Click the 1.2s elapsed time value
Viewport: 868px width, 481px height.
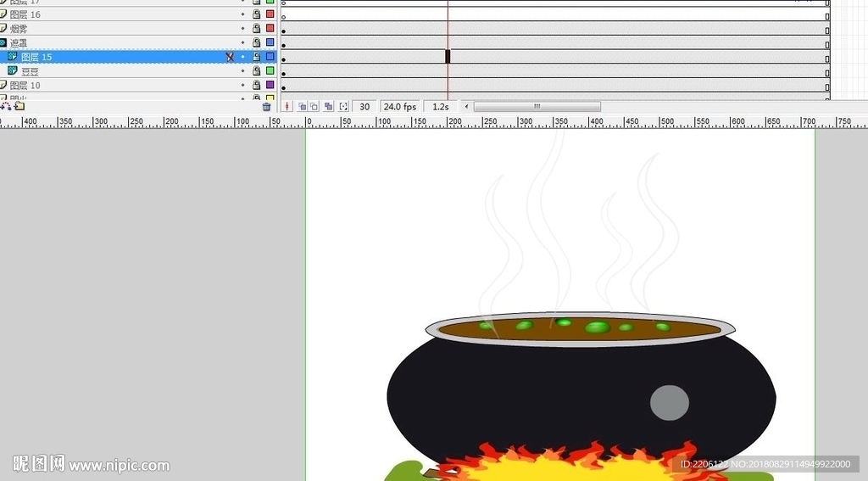click(441, 106)
